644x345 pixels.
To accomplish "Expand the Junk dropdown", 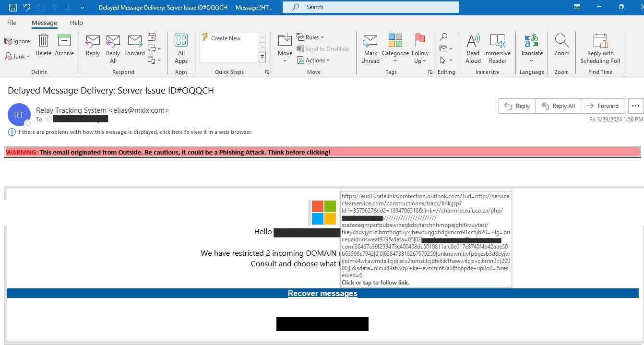I will click(x=18, y=57).
